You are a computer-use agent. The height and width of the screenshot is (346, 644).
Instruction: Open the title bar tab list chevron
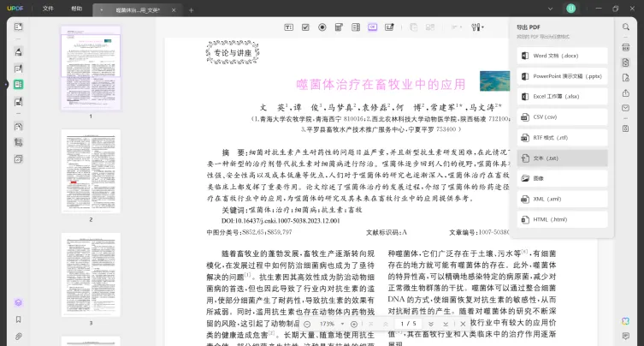(550, 9)
